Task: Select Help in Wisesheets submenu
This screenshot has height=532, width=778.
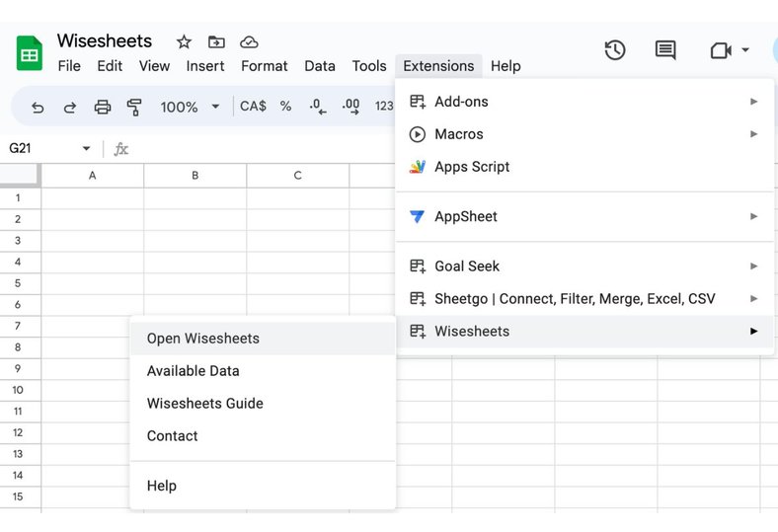Action: (263, 486)
